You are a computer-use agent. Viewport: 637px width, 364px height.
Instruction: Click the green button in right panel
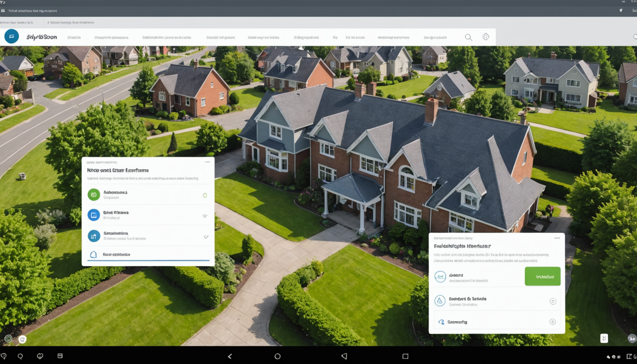pos(543,276)
